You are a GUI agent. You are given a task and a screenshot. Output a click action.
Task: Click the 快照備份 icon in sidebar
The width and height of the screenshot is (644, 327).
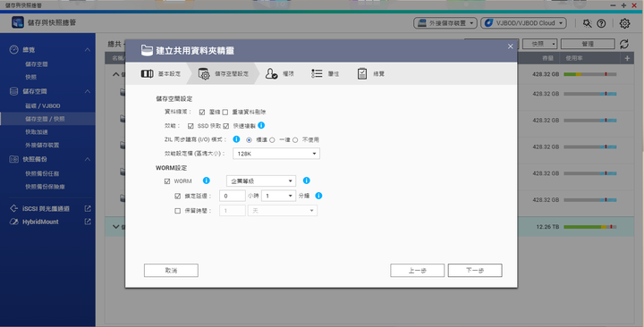tap(14, 159)
